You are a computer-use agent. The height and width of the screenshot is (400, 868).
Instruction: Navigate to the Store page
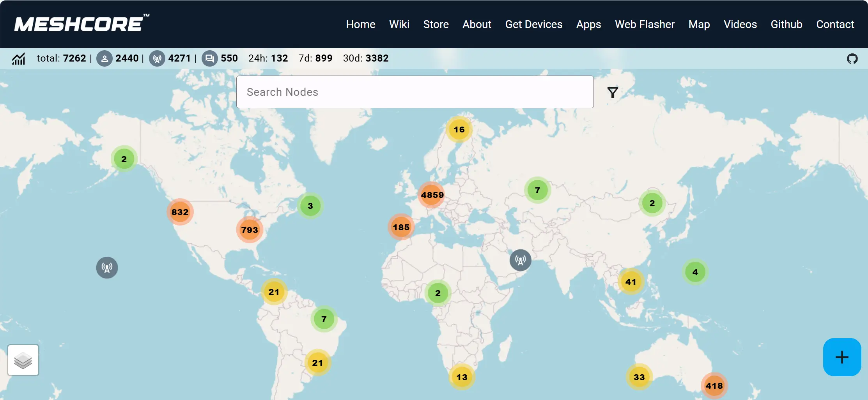point(436,24)
